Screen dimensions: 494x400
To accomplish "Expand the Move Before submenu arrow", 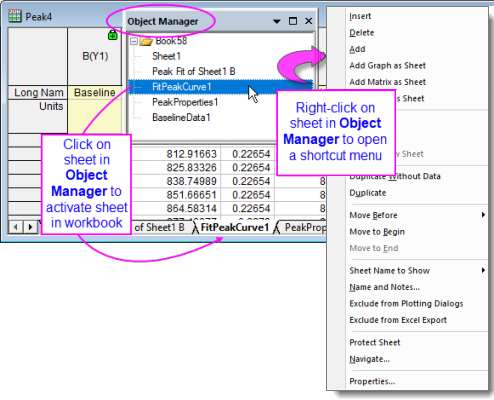I will [483, 215].
